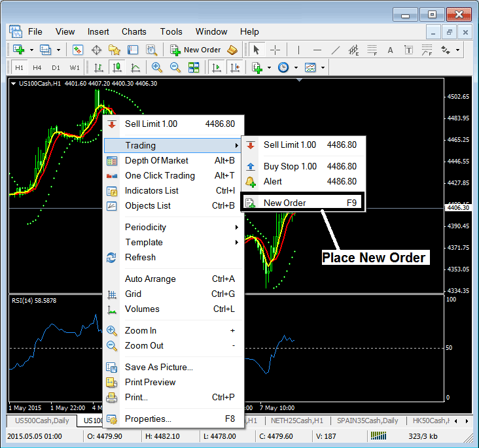Image resolution: width=479 pixels, height=448 pixels.
Task: Select the arrow Cursor tool
Action: [256, 50]
